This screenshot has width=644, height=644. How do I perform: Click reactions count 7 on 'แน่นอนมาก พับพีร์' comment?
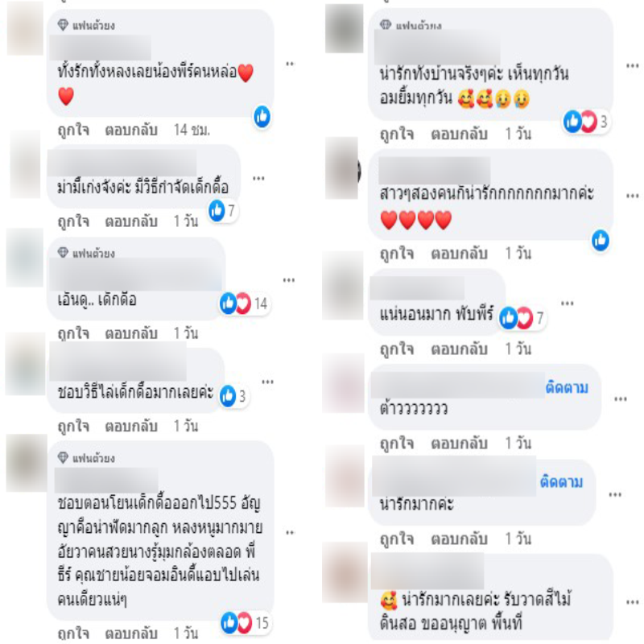[539, 318]
